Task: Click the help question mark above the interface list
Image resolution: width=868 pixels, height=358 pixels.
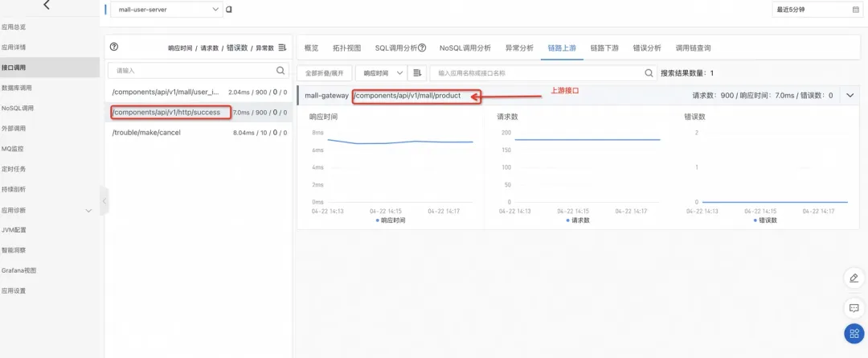Action: (114, 47)
